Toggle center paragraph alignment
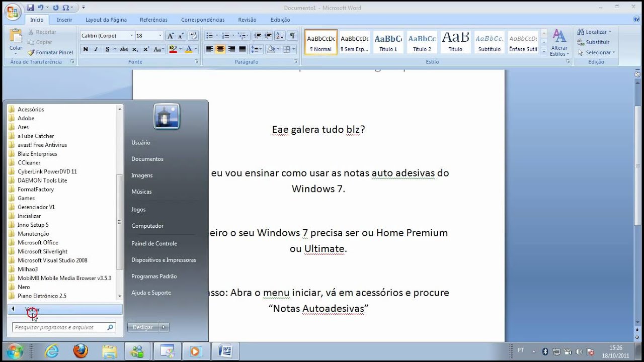This screenshot has width=644, height=362. pyautogui.click(x=220, y=49)
